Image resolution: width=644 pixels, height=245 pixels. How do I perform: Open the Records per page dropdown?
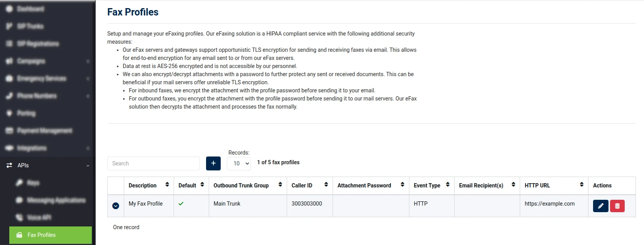click(x=239, y=163)
